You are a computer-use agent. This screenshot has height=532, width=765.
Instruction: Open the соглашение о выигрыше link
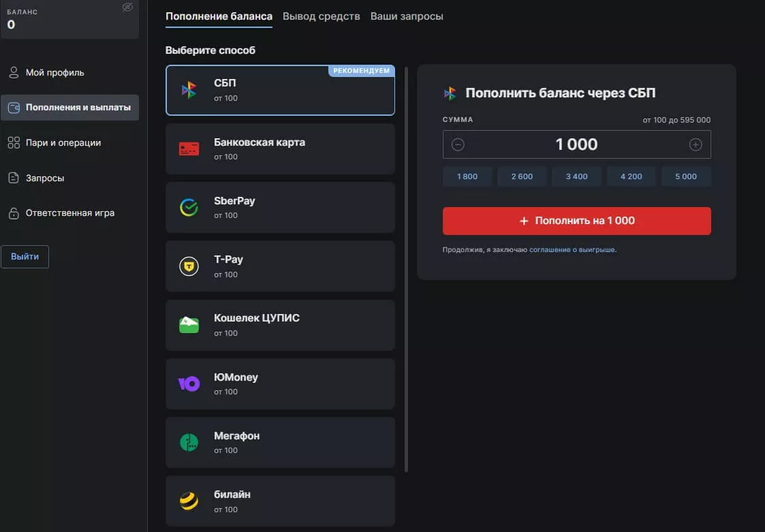tap(572, 250)
